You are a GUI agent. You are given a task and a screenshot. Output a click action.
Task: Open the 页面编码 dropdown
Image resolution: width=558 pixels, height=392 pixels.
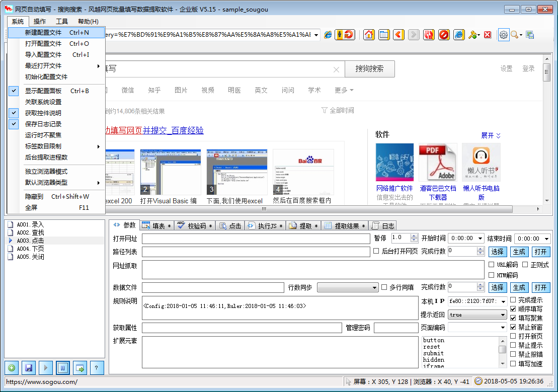503,327
